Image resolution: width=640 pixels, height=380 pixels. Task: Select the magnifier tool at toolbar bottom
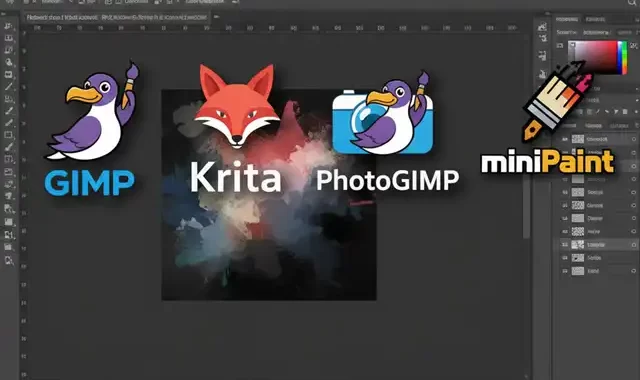(x=9, y=260)
